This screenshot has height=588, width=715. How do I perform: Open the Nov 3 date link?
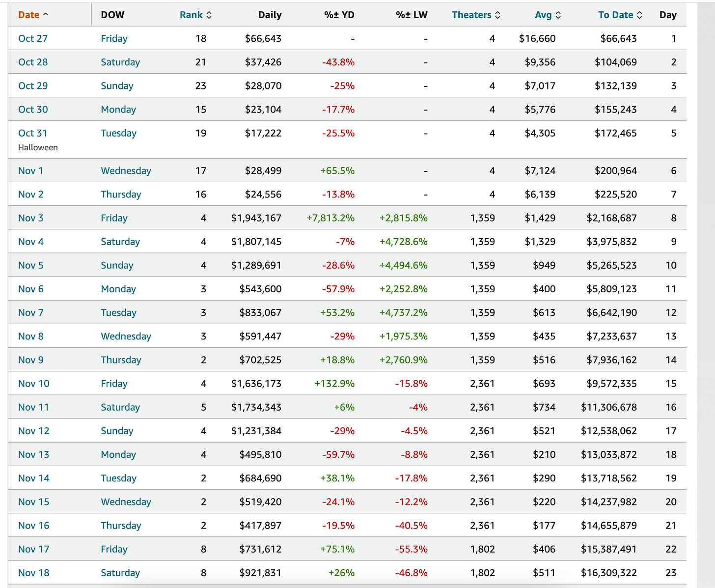pos(30,218)
